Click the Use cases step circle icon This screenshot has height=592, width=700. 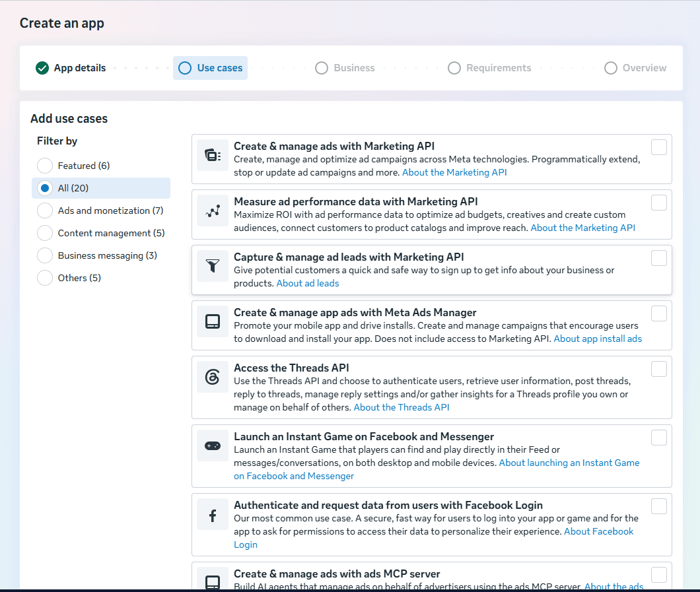(185, 68)
